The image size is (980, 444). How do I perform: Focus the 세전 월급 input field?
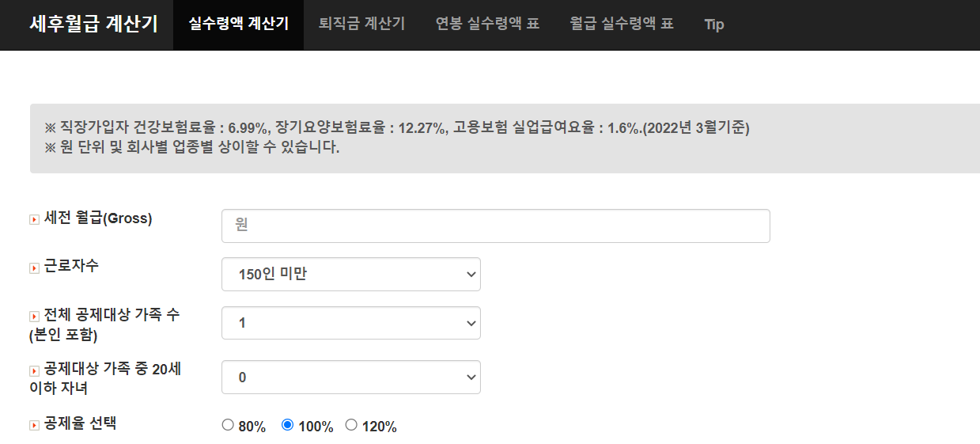click(496, 226)
